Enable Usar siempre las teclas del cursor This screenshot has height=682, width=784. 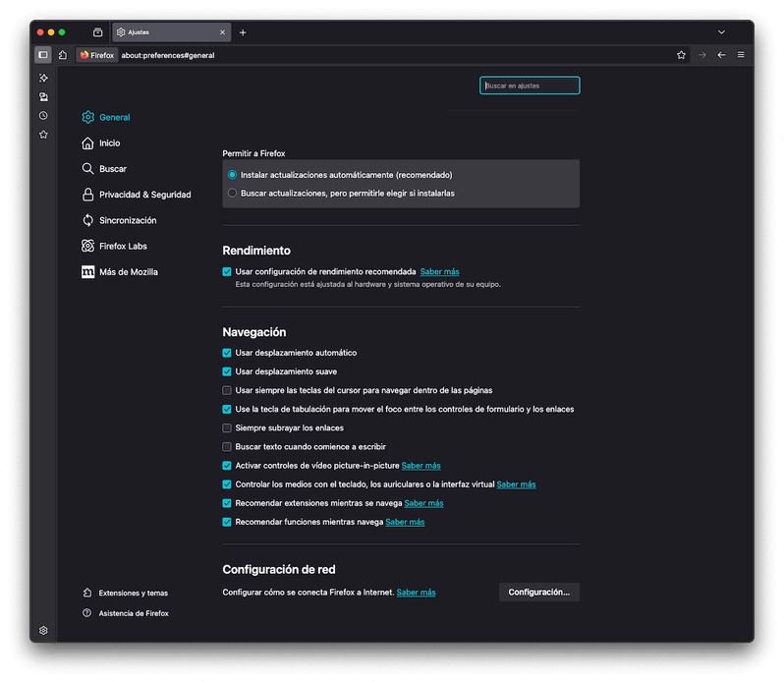(x=227, y=390)
